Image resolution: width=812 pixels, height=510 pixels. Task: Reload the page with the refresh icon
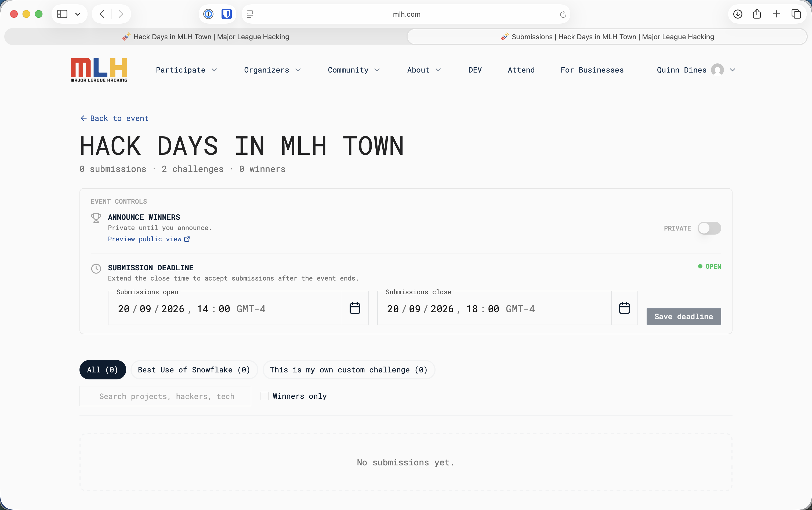click(563, 14)
